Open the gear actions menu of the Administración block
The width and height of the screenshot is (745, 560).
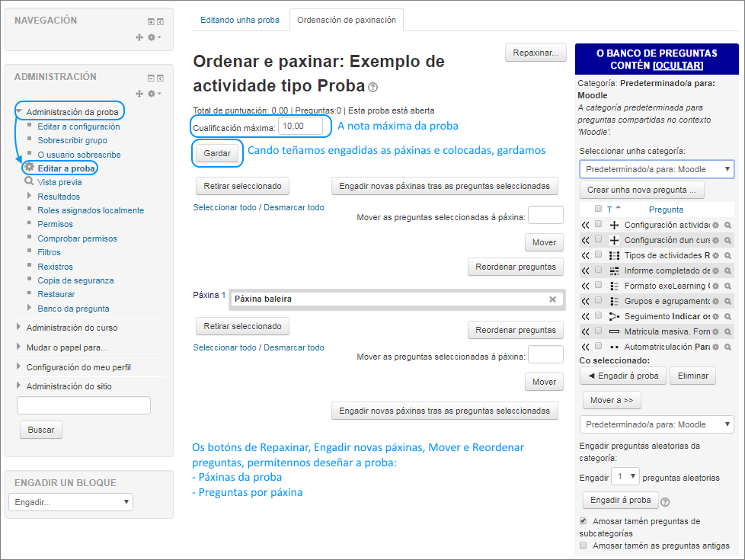(x=152, y=92)
